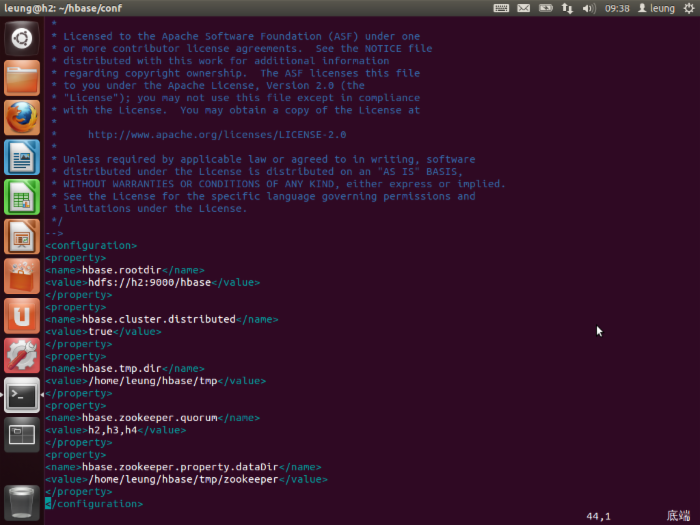The width and height of the screenshot is (700, 525).
Task: Open the clock showing 09:38
Action: tap(617, 8)
